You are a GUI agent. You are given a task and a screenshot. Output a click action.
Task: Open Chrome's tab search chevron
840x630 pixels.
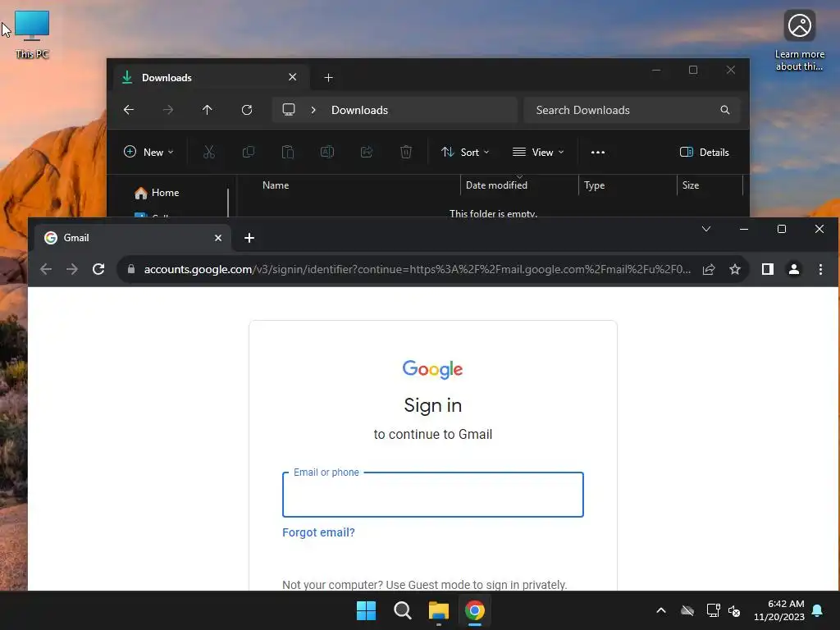coord(706,230)
